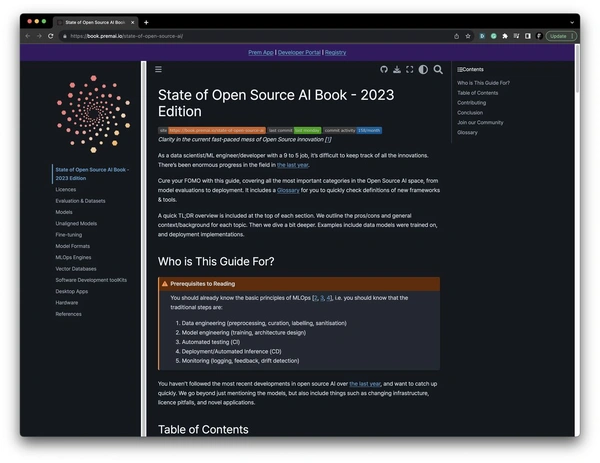Click the green extension icon in toolbar
The width and height of the screenshot is (600, 463).
[x=494, y=36]
